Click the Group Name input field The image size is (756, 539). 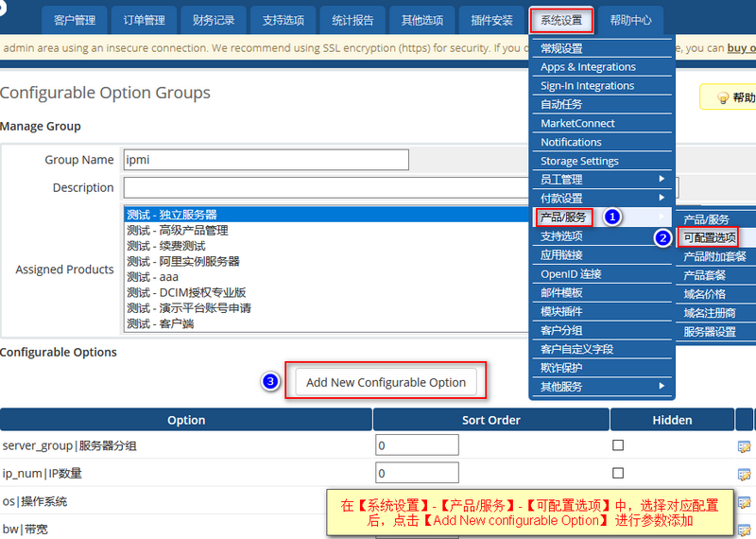pyautogui.click(x=266, y=160)
